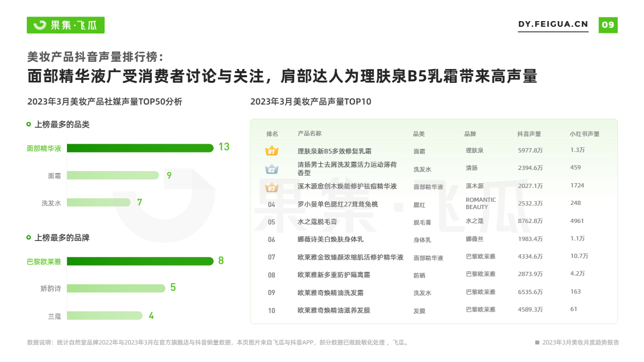
Task: Click the category cell 腮红
Action: (x=419, y=205)
